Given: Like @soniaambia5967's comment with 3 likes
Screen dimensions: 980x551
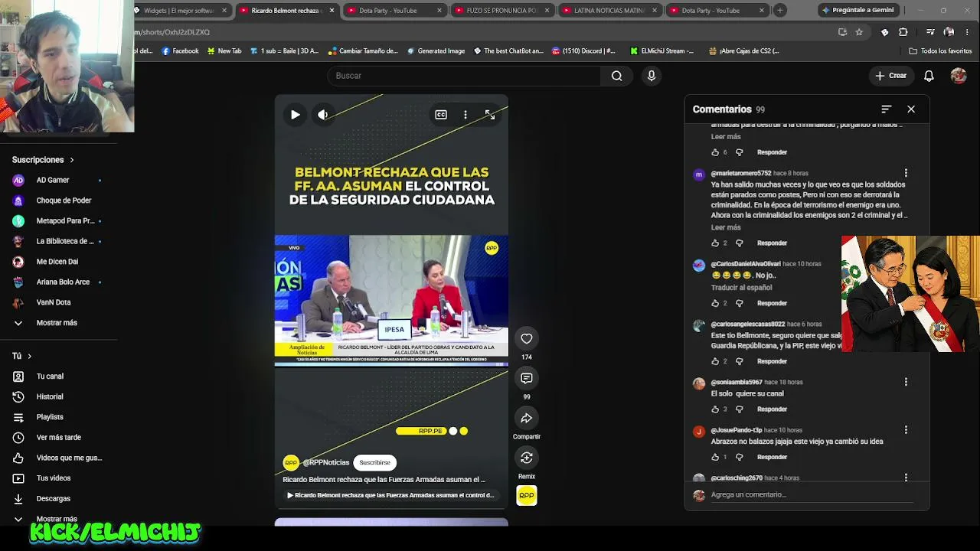Looking at the screenshot, I should pyautogui.click(x=716, y=409).
